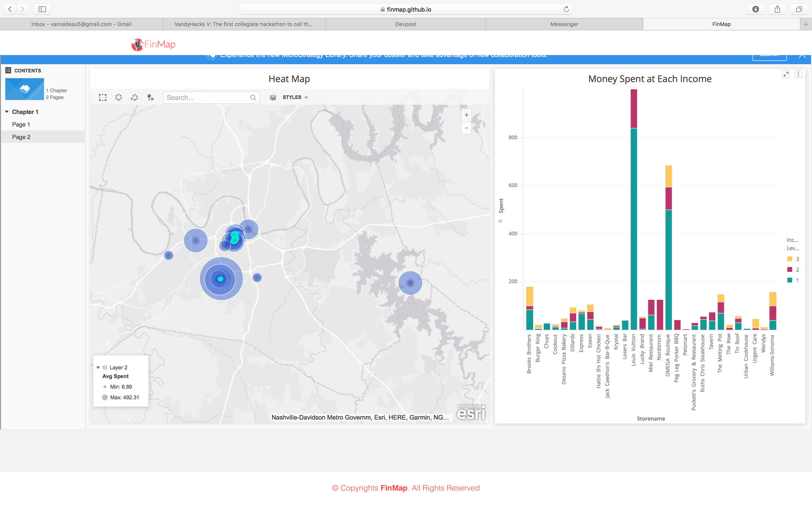Select the circle selection tool
Screen dimensions: 812x507
point(118,98)
